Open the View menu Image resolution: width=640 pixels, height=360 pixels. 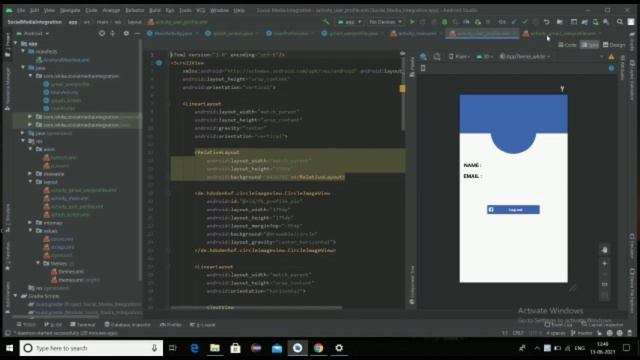click(49, 10)
